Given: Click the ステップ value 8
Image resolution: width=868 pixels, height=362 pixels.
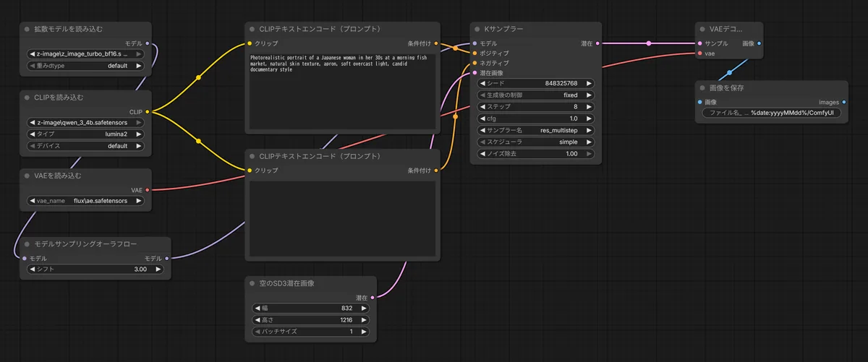Looking at the screenshot, I should 576,107.
